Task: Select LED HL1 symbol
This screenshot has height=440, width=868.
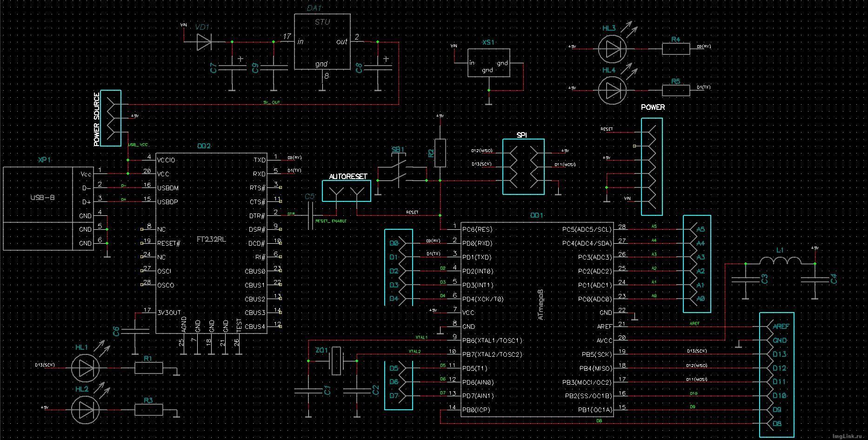Action: click(x=85, y=368)
